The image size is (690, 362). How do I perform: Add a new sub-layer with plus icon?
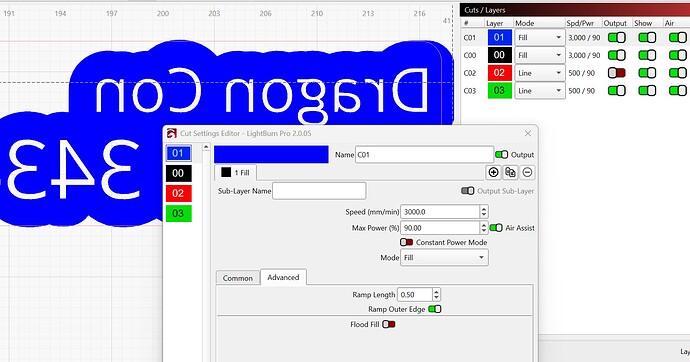(493, 172)
